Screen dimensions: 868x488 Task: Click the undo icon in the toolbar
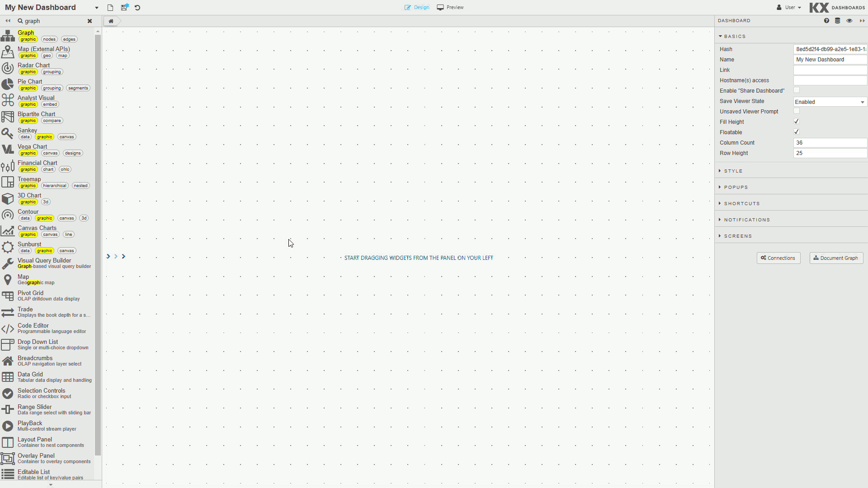click(x=137, y=8)
